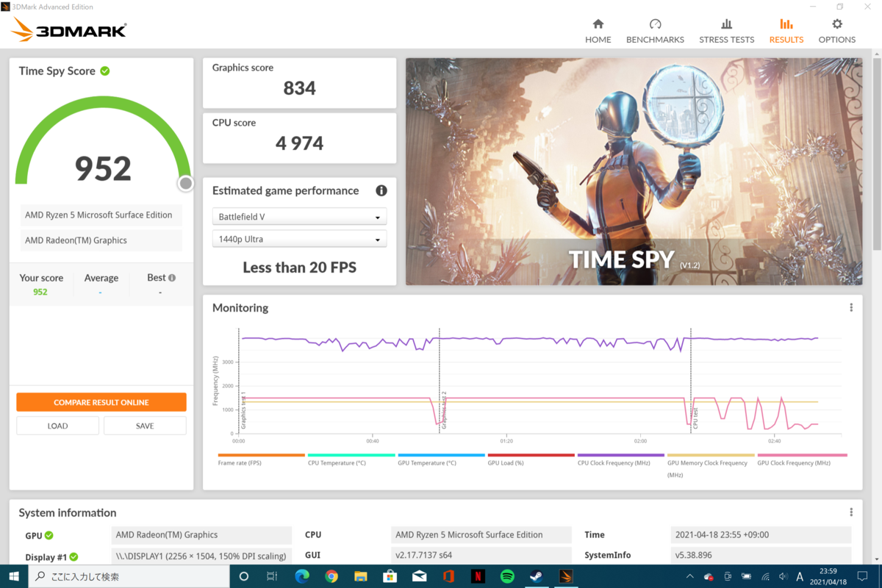Open Microsoft Store from taskbar
Viewport: 882px width, 588px height.
click(x=390, y=577)
